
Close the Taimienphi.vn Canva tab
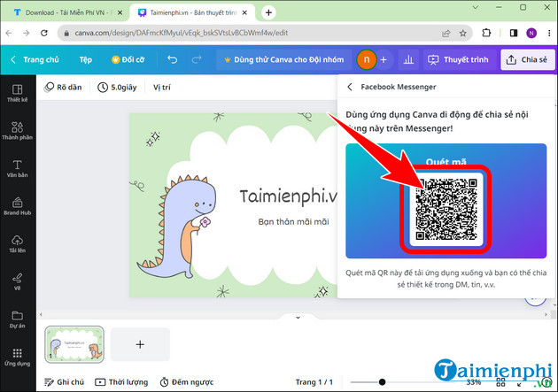(244, 12)
